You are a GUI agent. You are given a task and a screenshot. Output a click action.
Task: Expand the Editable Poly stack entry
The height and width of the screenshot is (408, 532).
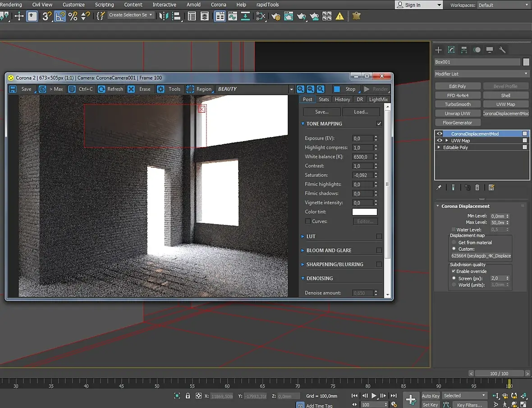[x=439, y=147]
